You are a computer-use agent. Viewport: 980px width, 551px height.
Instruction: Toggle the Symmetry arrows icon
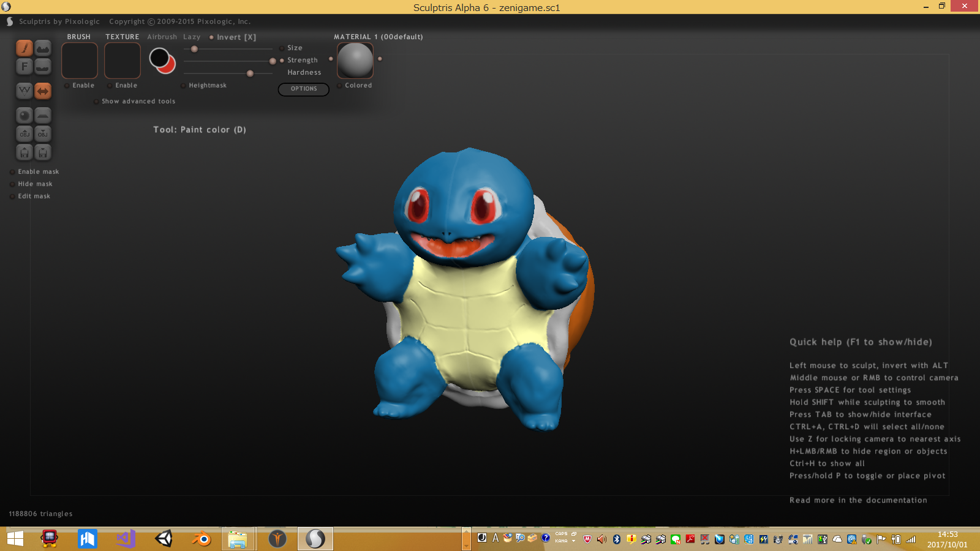click(x=43, y=91)
